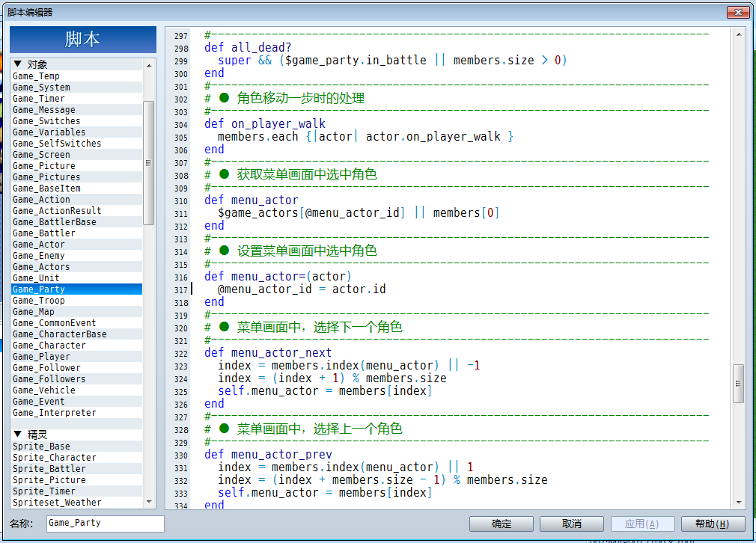Click code line 'def menu_actor_prev'
Screen dimensions: 756x543
[x=268, y=454]
